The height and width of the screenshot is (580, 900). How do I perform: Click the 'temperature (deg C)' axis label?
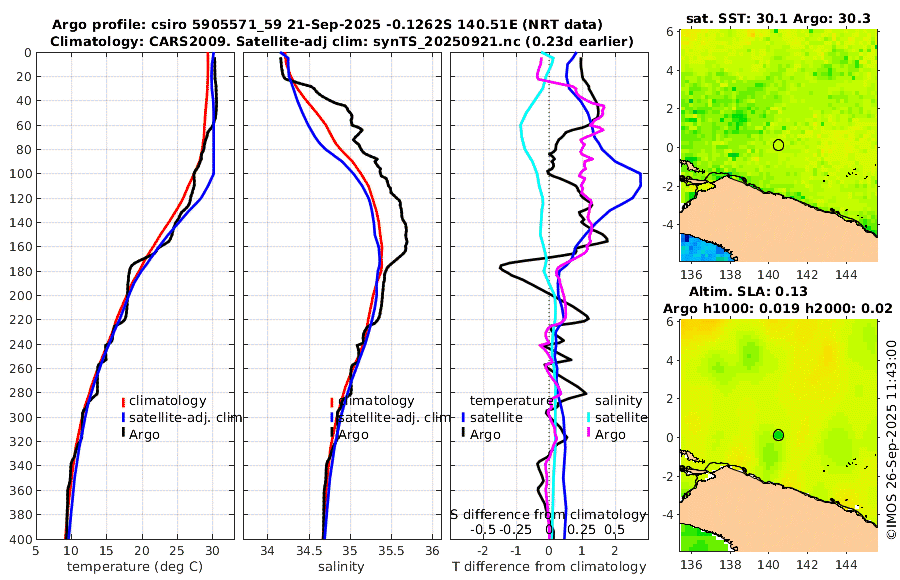(x=135, y=567)
